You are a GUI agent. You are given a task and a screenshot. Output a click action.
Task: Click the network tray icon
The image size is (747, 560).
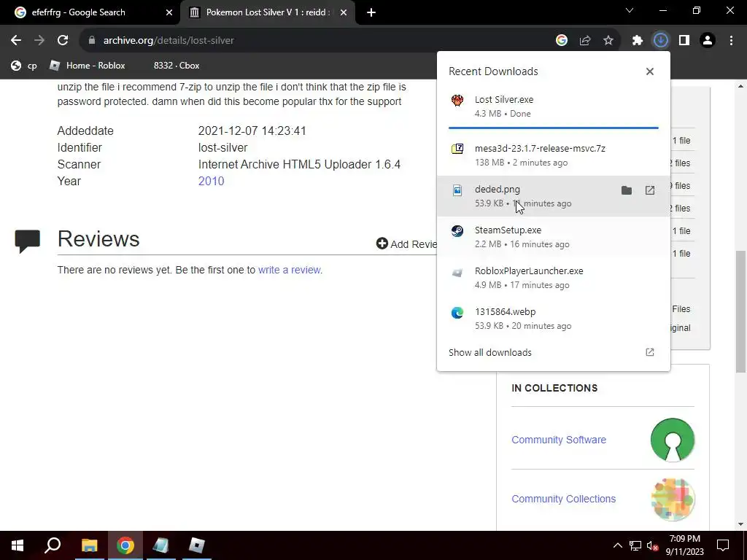635,545
